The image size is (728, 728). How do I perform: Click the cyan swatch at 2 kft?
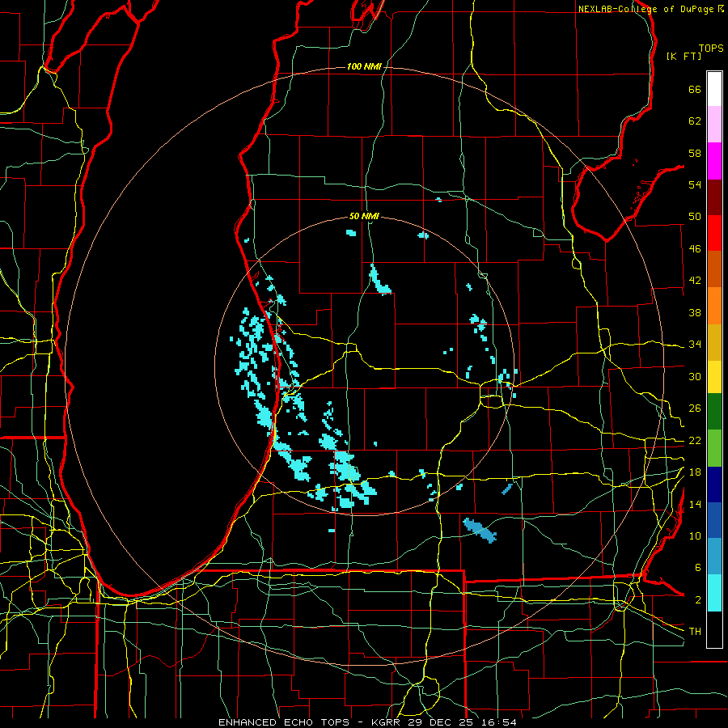click(x=714, y=593)
